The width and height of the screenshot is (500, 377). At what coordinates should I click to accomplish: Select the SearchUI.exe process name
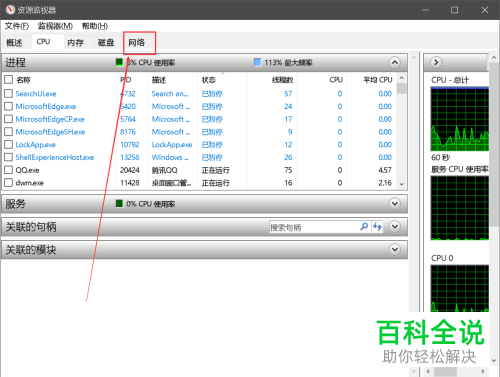tap(36, 94)
